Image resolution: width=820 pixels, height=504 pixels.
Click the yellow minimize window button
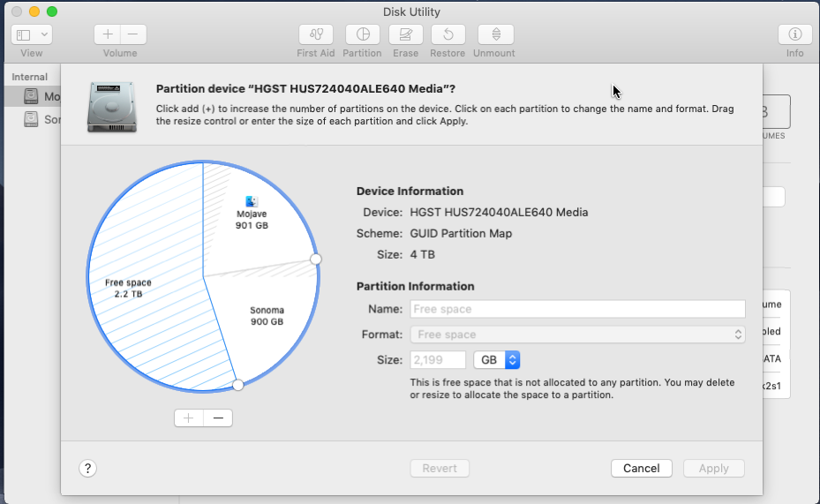(34, 11)
